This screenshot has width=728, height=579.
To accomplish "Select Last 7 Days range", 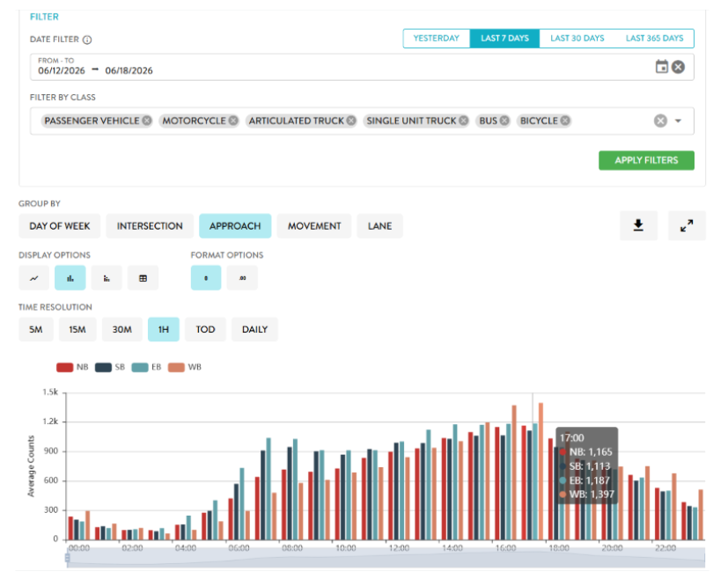I will [504, 38].
